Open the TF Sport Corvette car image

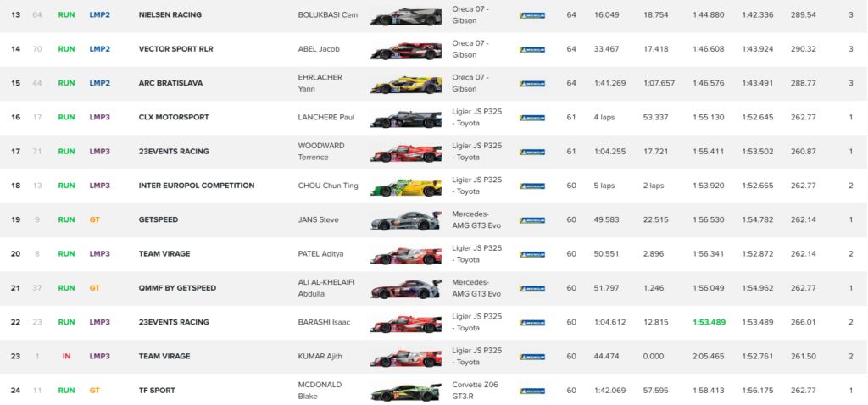[406, 391]
